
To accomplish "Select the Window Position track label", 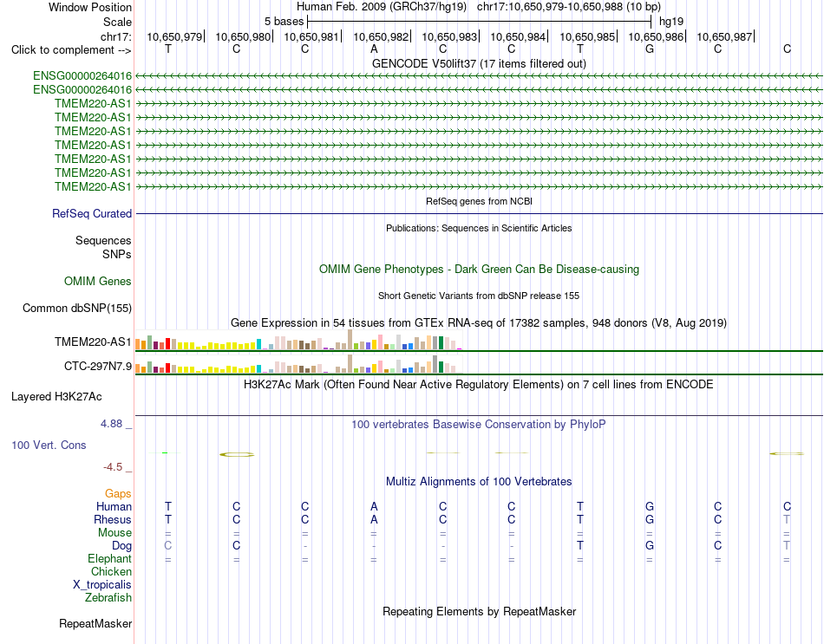I will tap(90, 7).
